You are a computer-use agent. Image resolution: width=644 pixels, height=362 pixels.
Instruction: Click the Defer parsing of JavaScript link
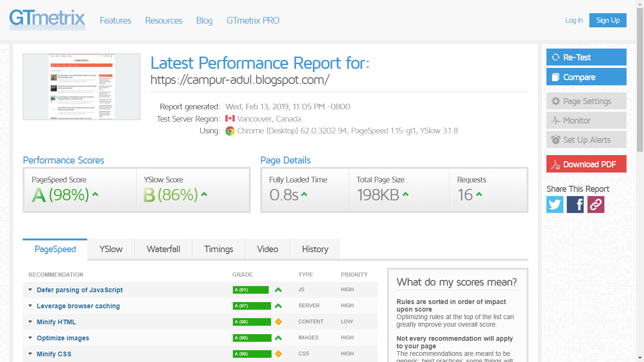(x=80, y=290)
